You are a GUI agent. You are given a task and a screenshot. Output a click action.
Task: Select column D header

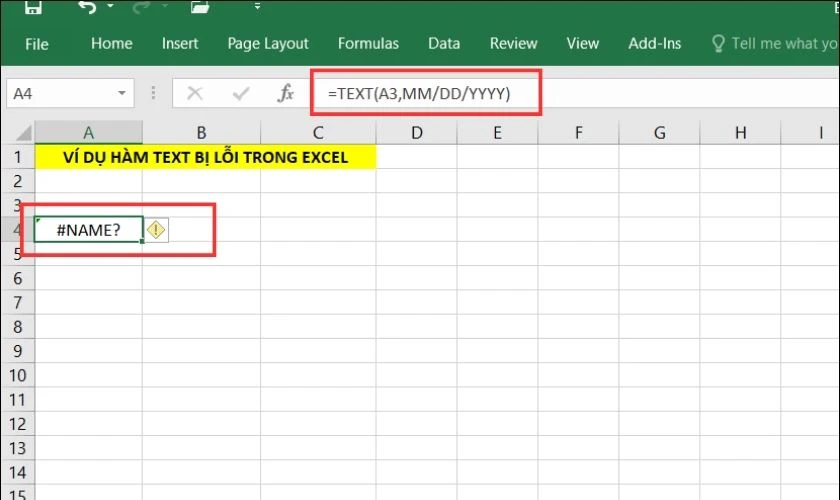click(x=417, y=132)
